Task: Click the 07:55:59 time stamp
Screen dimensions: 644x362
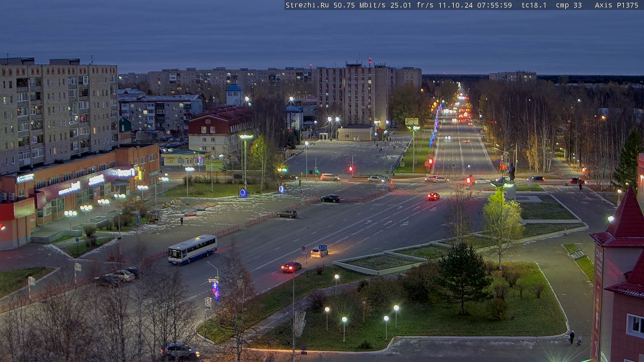Action: point(495,5)
